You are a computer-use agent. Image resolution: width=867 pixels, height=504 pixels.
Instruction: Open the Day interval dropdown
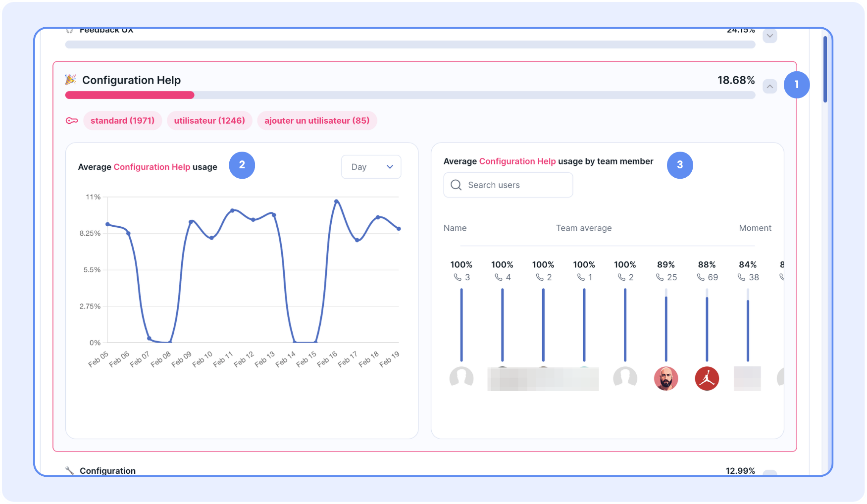pyautogui.click(x=371, y=167)
